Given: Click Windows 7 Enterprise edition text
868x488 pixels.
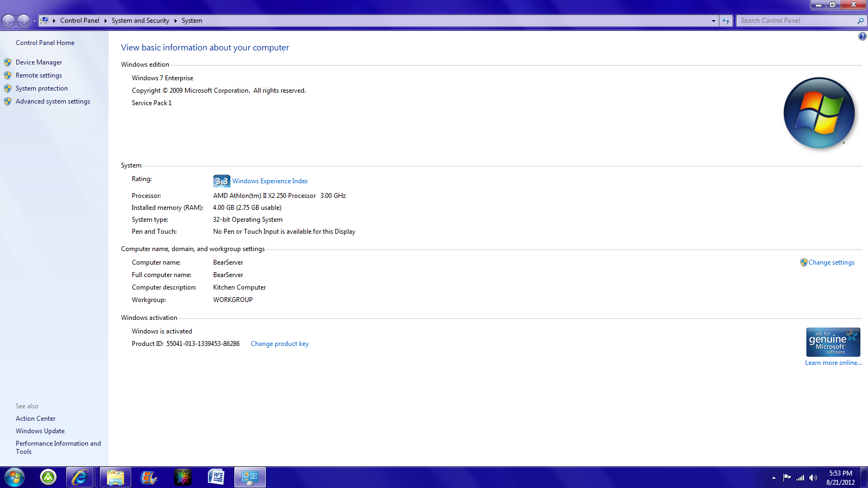Looking at the screenshot, I should [162, 78].
